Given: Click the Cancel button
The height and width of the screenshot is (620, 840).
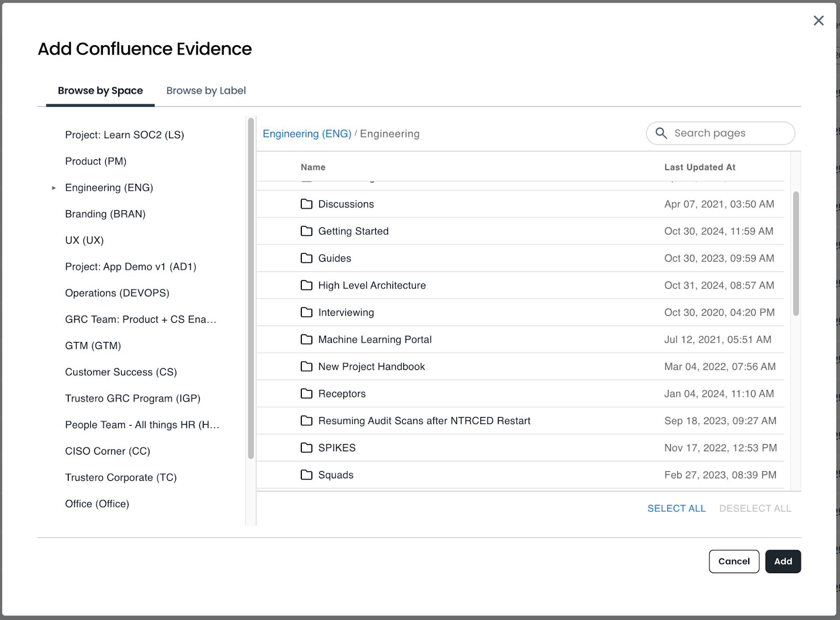Looking at the screenshot, I should click(734, 561).
